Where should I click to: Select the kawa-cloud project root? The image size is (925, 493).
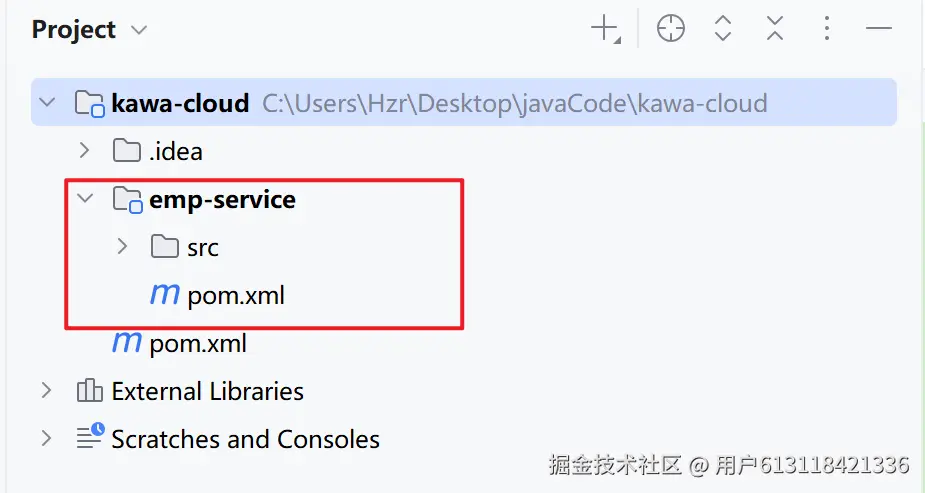(180, 103)
